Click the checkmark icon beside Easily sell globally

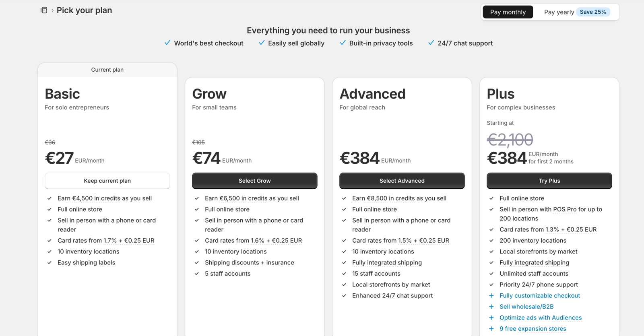[262, 43]
